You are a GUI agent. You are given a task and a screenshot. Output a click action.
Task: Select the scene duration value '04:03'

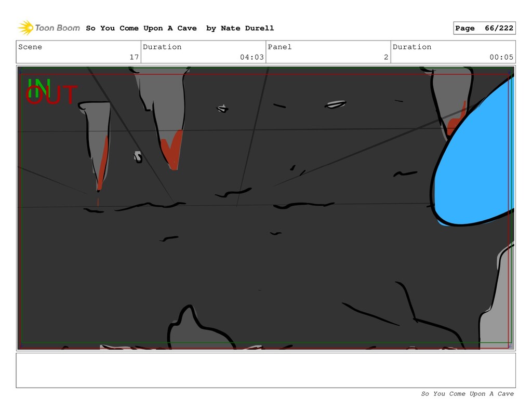[252, 57]
